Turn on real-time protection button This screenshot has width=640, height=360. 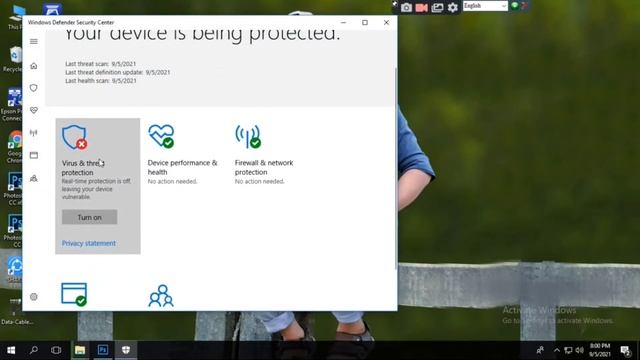[x=89, y=217]
